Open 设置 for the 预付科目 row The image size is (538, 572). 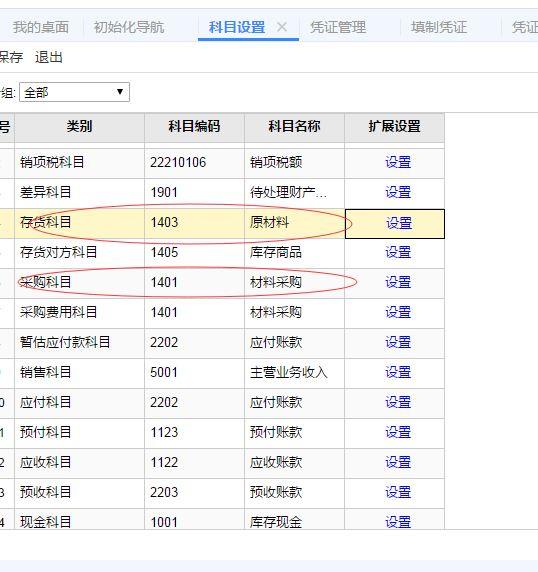click(398, 432)
